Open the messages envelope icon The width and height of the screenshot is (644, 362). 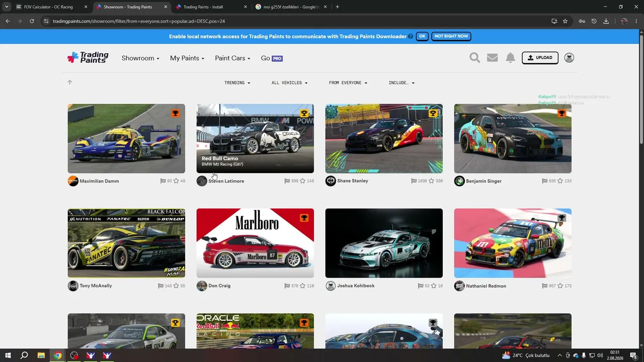[x=493, y=58]
